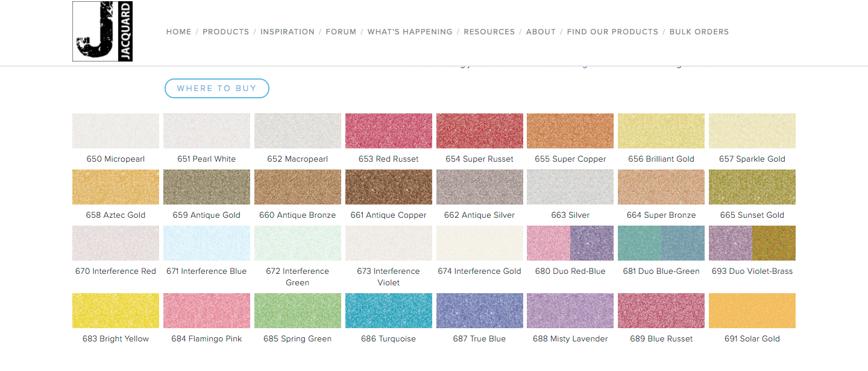Image resolution: width=868 pixels, height=371 pixels.
Task: Choose the 655 Super Copper swatch
Action: [x=570, y=131]
